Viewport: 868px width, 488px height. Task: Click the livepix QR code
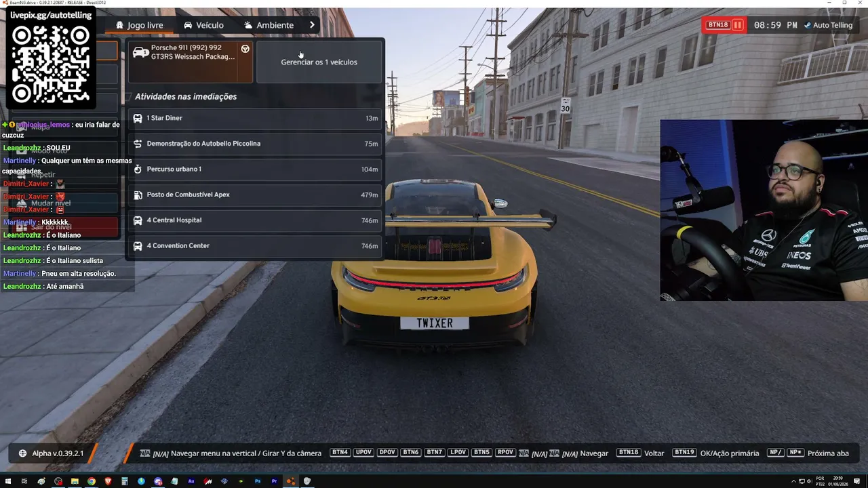point(51,64)
